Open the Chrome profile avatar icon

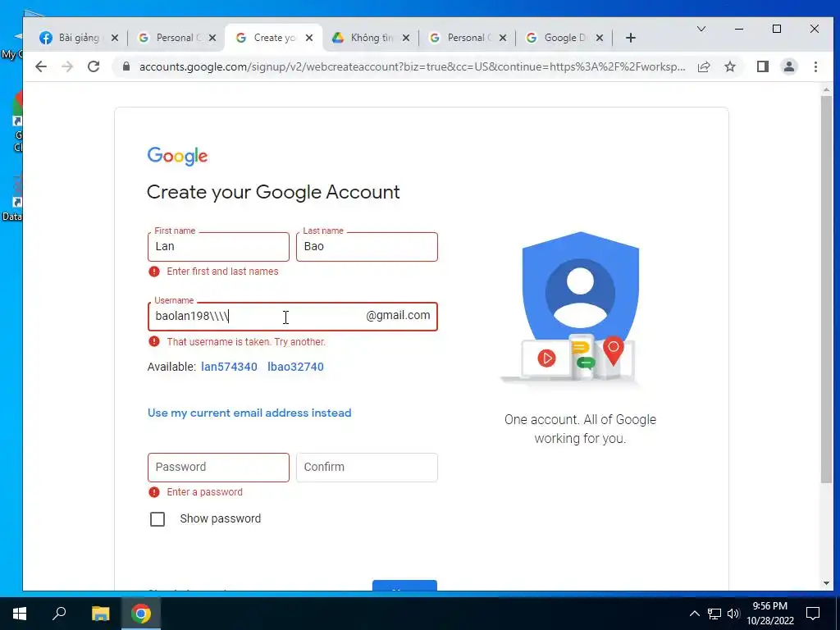pos(789,66)
